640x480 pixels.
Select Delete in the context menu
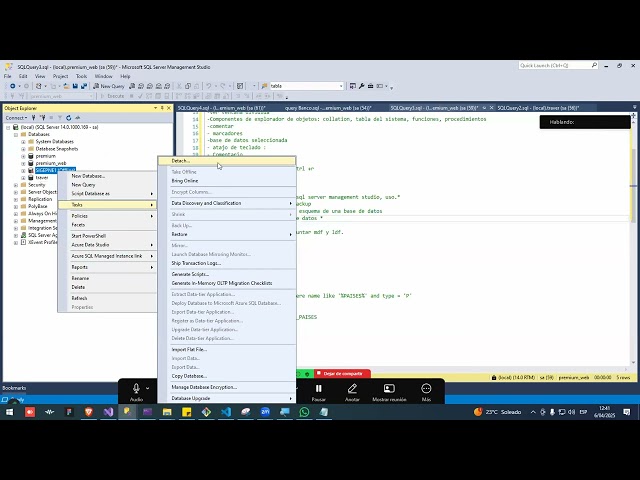[x=107, y=287]
